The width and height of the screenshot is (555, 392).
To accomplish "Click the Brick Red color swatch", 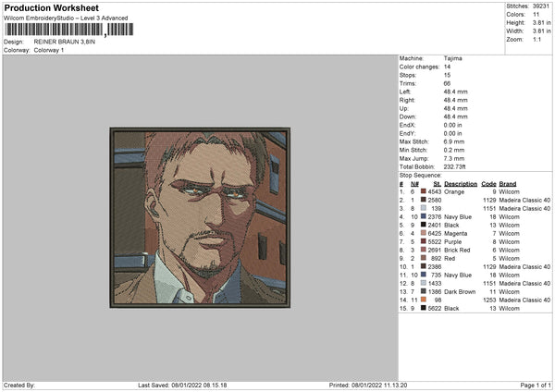I will [424, 250].
